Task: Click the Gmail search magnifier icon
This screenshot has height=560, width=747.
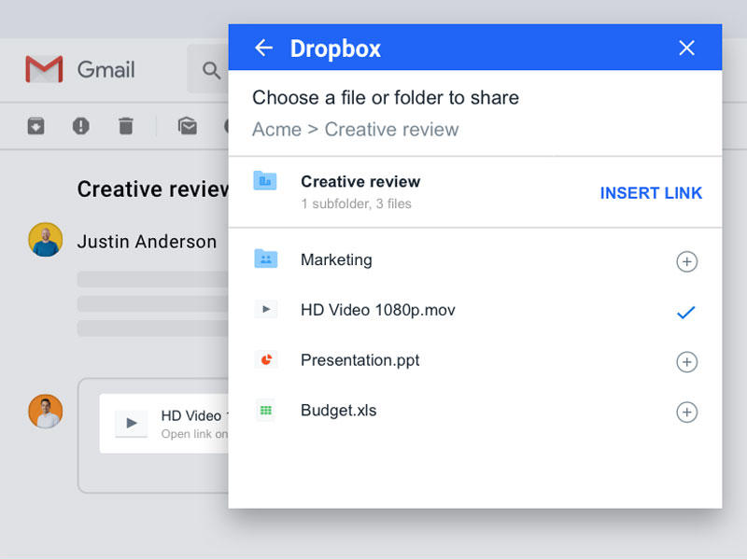Action: click(x=212, y=70)
